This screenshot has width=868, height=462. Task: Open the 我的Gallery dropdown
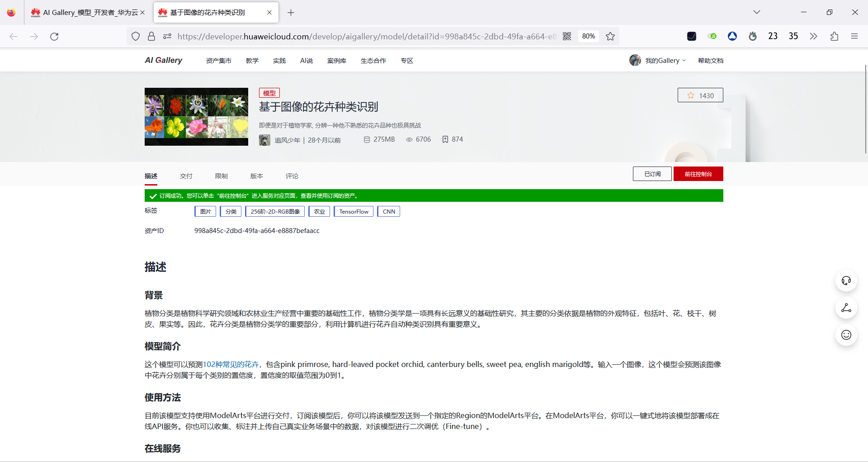(x=662, y=60)
